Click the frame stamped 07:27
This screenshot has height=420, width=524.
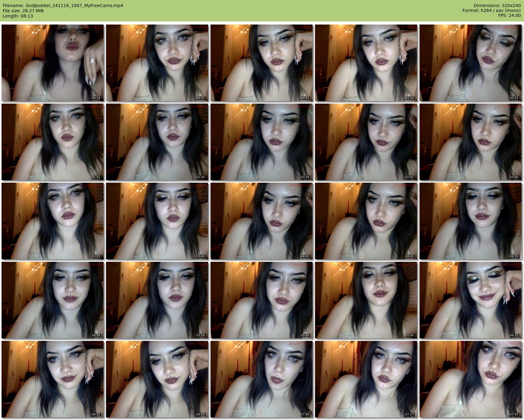pyautogui.click(x=366, y=379)
